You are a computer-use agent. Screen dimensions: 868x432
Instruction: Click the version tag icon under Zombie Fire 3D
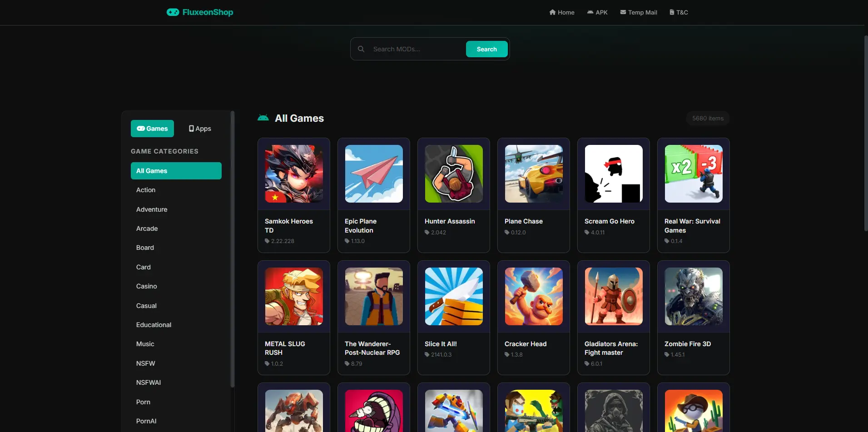667,355
